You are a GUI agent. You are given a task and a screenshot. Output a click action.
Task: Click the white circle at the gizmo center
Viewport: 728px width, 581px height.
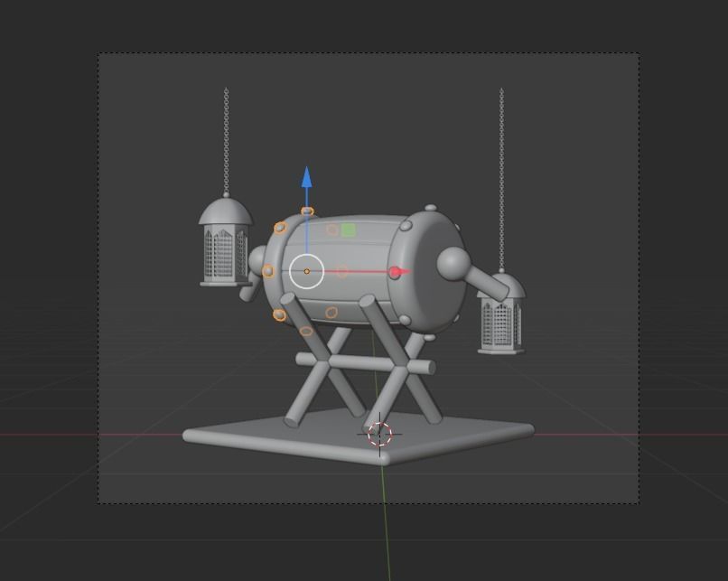click(306, 271)
